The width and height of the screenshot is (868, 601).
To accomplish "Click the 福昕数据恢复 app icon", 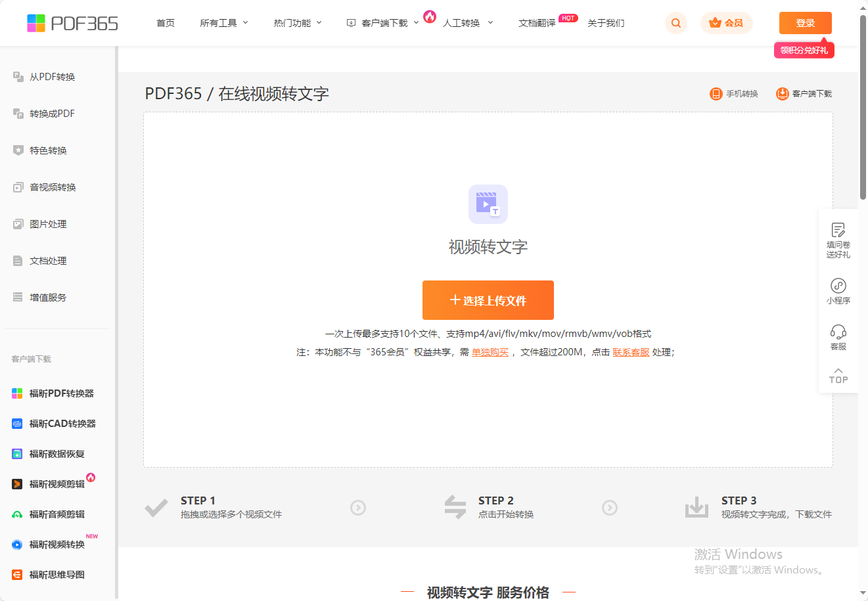I will click(17, 454).
